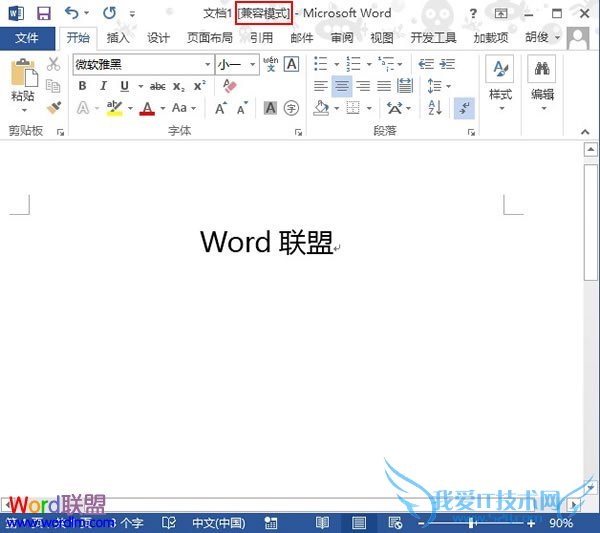600x533 pixels.
Task: Open the font name dropdown list
Action: point(207,64)
